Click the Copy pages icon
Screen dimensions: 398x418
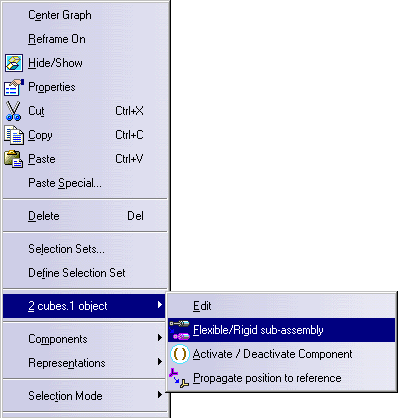pos(14,135)
